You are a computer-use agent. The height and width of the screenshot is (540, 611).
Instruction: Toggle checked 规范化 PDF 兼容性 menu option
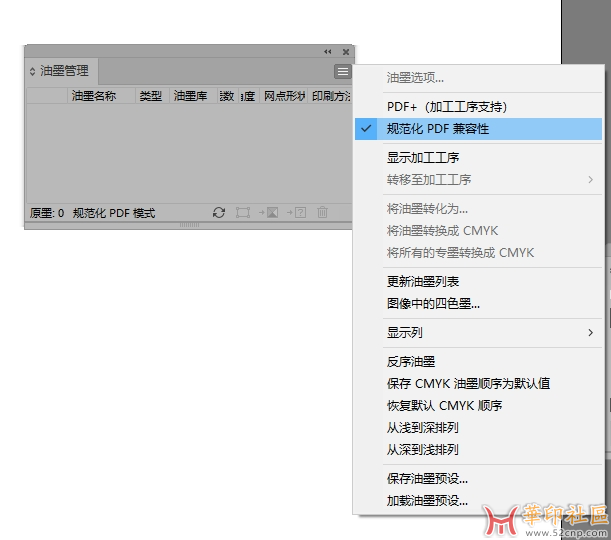click(x=479, y=129)
